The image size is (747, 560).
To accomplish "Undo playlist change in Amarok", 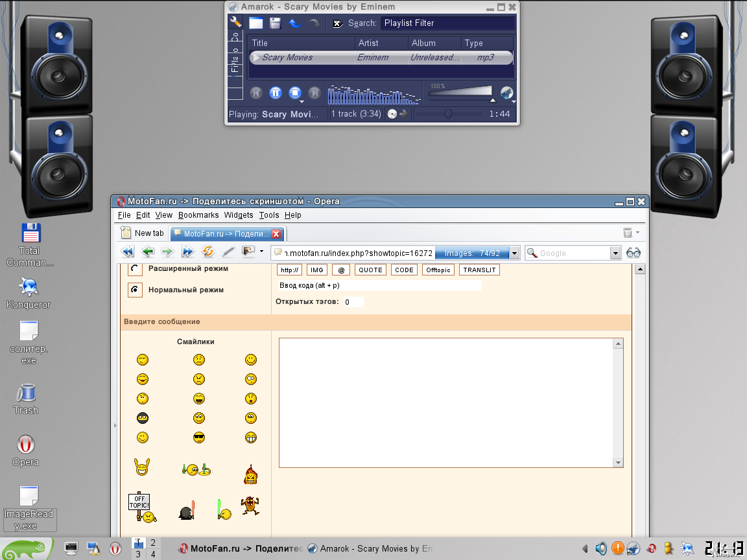I will pos(296,23).
